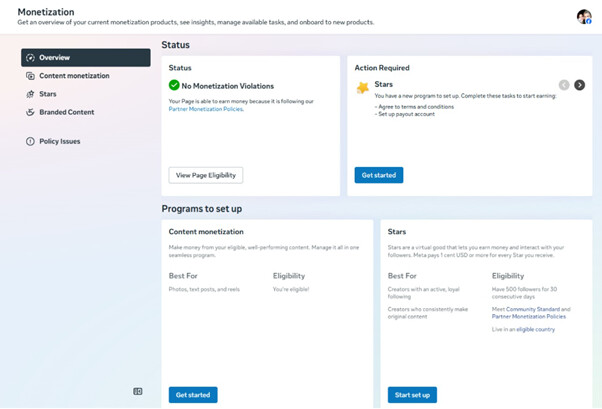Click the "No Monetization Violations" text

pyautogui.click(x=228, y=86)
